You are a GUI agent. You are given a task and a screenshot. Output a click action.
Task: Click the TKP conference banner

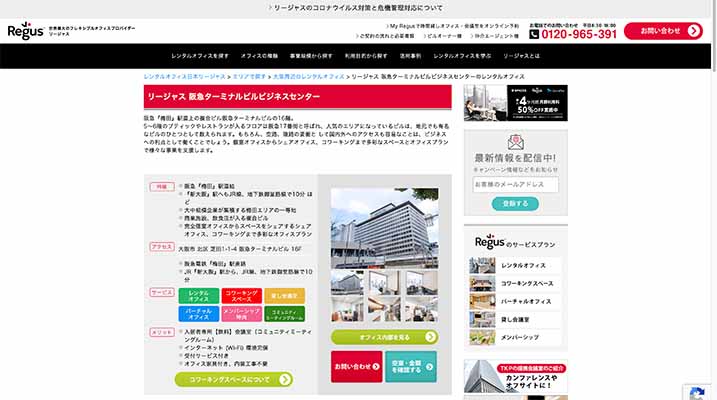516,376
